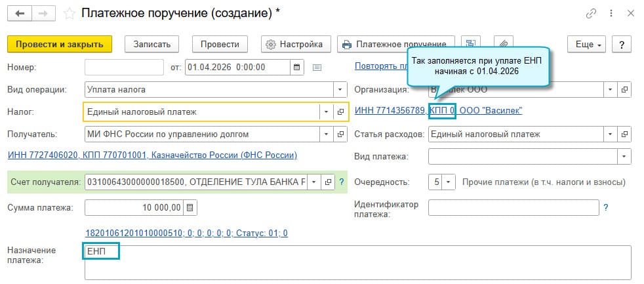
Task: Expand the Вид операции dropdown
Action: 340,89
